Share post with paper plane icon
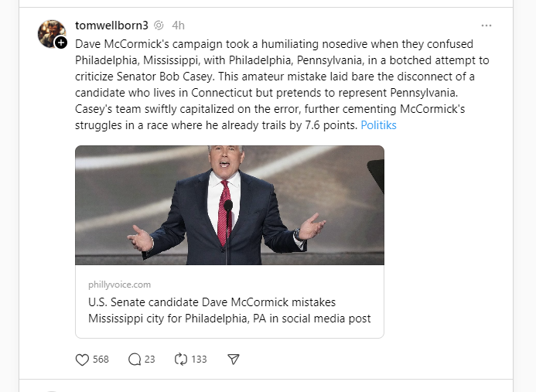 click(234, 360)
